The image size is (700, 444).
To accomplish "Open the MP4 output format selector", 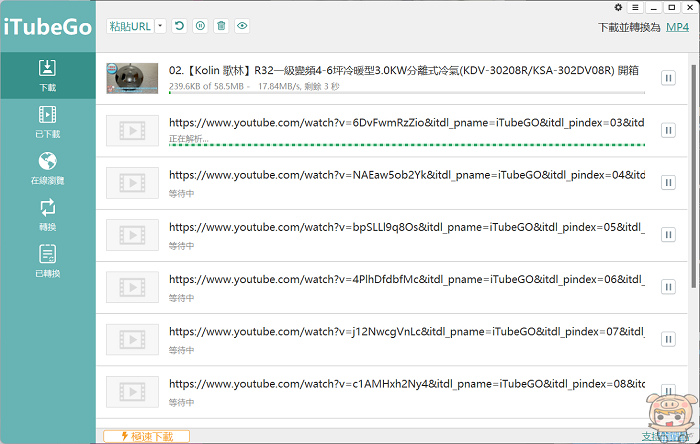I will 677,27.
